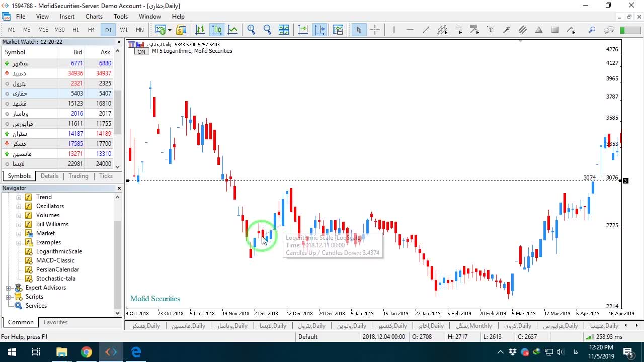
Task: Select the rectangle shape tool
Action: [555, 30]
